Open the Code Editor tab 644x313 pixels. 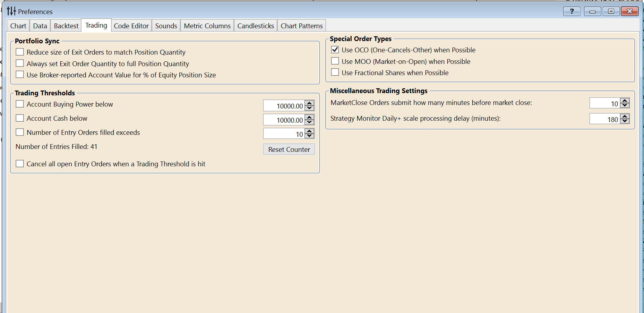tap(131, 26)
